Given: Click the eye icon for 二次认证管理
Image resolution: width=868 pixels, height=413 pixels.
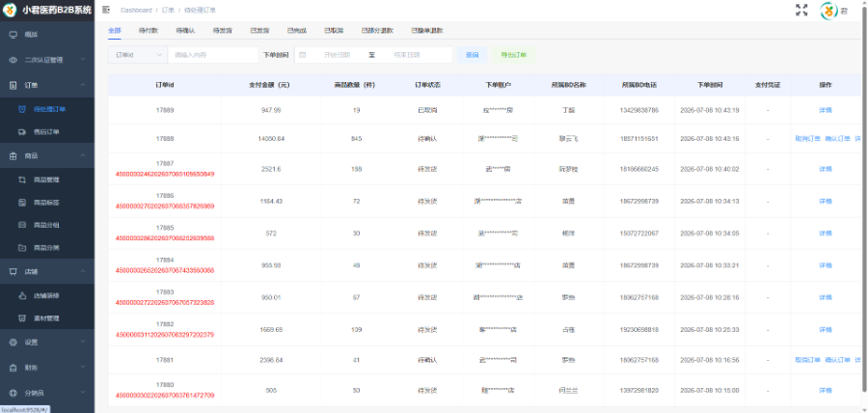Looking at the screenshot, I should (14, 60).
